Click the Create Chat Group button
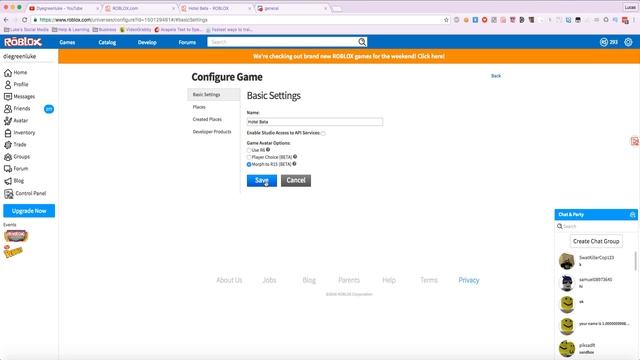640x360 pixels. tap(596, 241)
